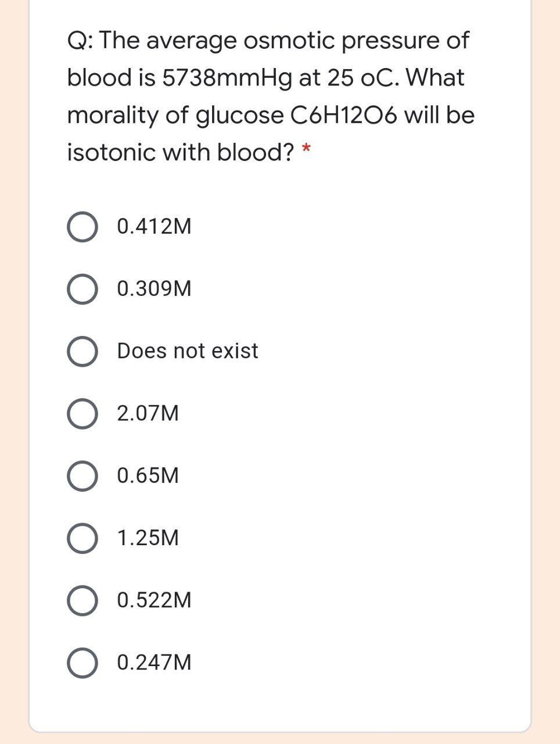
Task: Choose the 0.522M radio button
Action: pyautogui.click(x=82, y=600)
